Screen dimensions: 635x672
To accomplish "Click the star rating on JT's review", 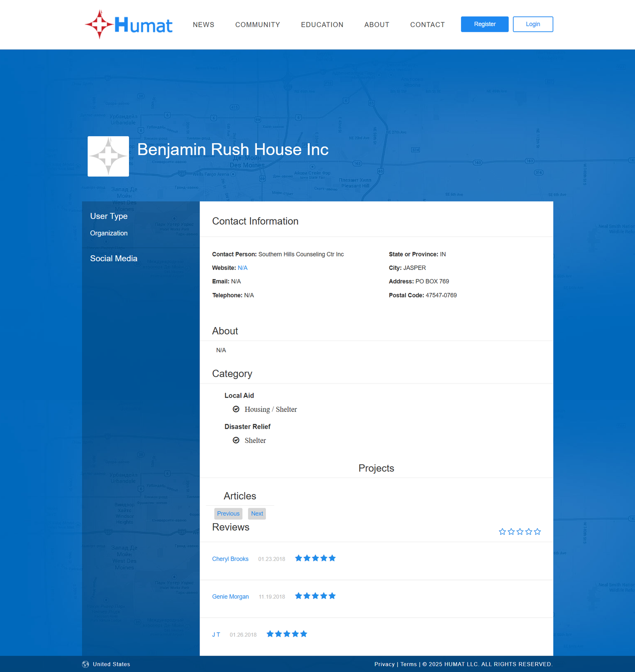I will point(287,634).
